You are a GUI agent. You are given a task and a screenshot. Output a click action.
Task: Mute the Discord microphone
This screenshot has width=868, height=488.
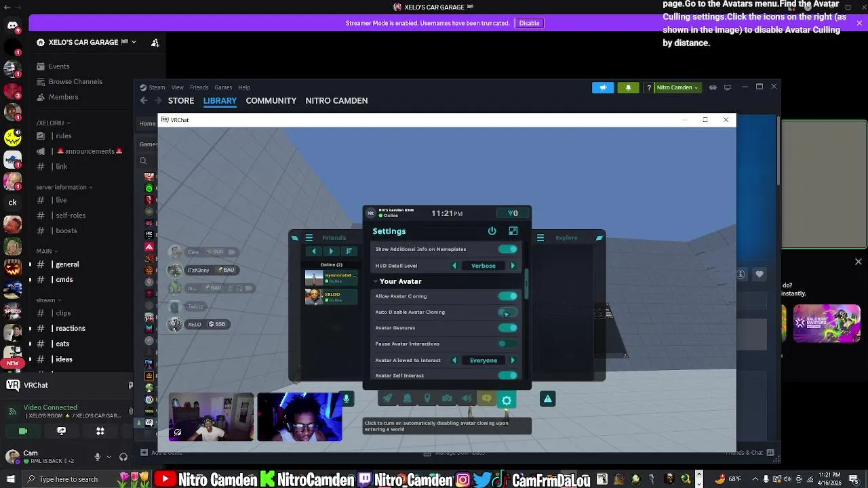[98, 457]
